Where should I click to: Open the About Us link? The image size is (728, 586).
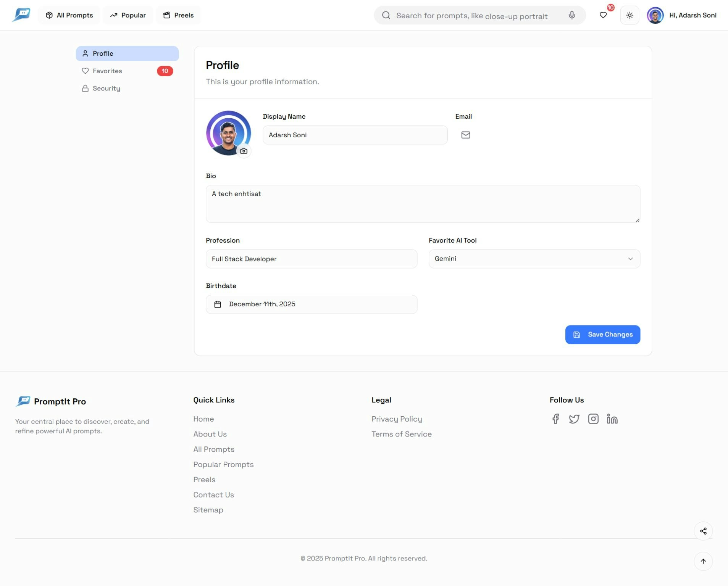(210, 434)
